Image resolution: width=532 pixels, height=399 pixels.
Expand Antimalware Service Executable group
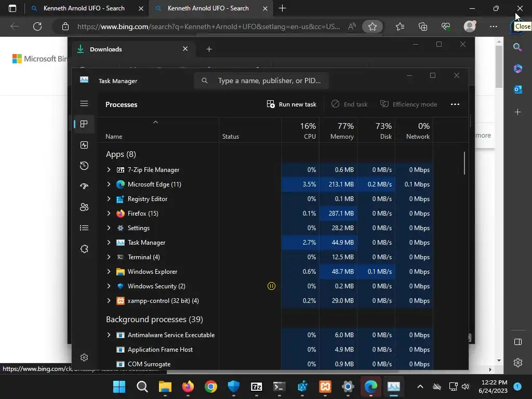[109, 335]
